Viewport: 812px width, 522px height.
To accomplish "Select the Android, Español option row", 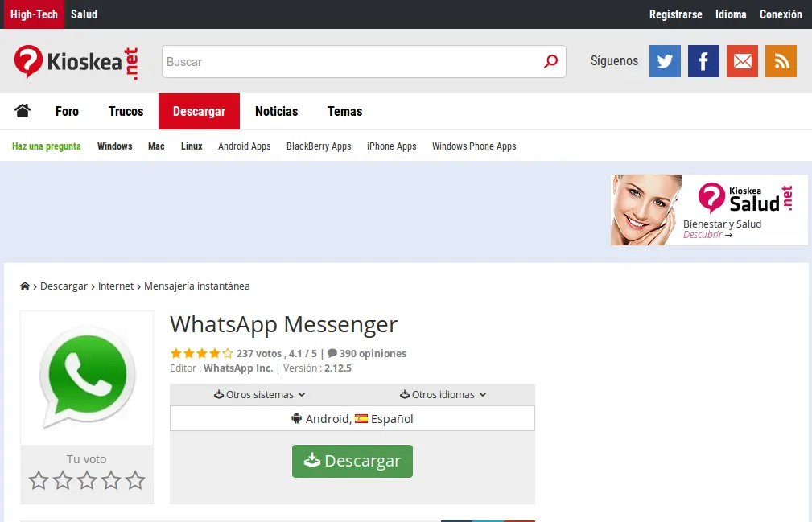I will (x=352, y=418).
